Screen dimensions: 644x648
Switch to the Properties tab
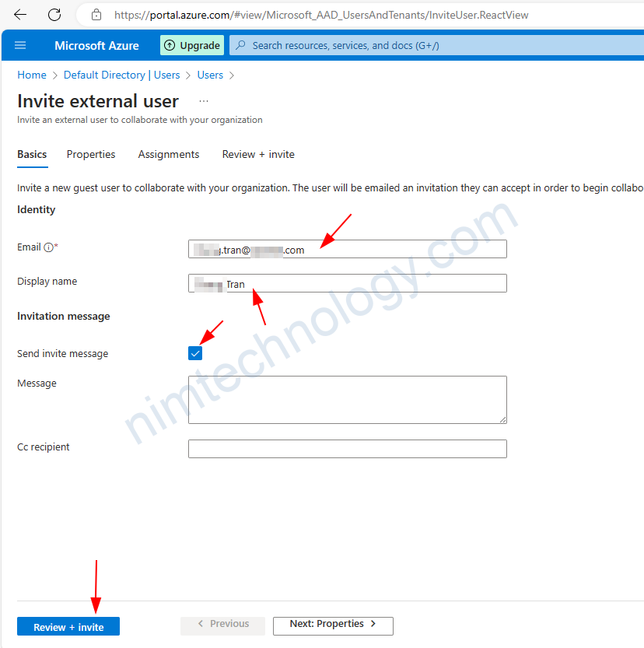pyautogui.click(x=91, y=155)
